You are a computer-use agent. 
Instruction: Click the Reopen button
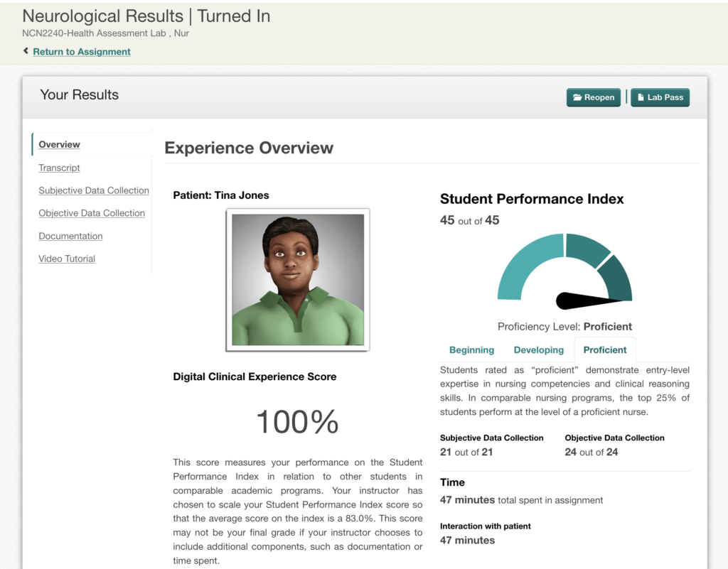pyautogui.click(x=594, y=97)
